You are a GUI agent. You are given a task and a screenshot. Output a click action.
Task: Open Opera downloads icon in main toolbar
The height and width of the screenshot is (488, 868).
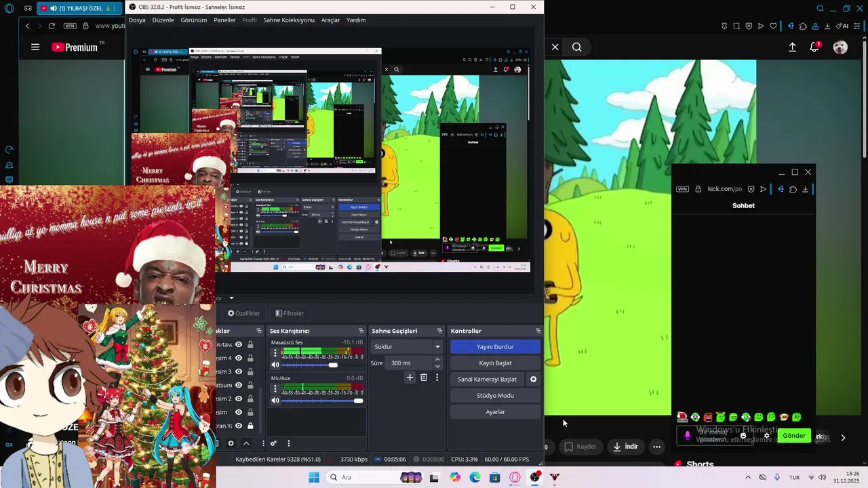(x=827, y=26)
